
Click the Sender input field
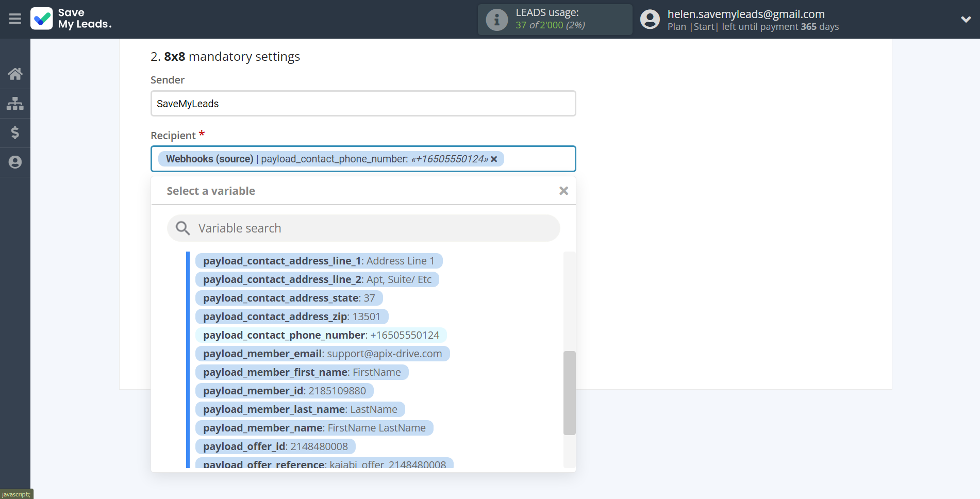pos(363,104)
